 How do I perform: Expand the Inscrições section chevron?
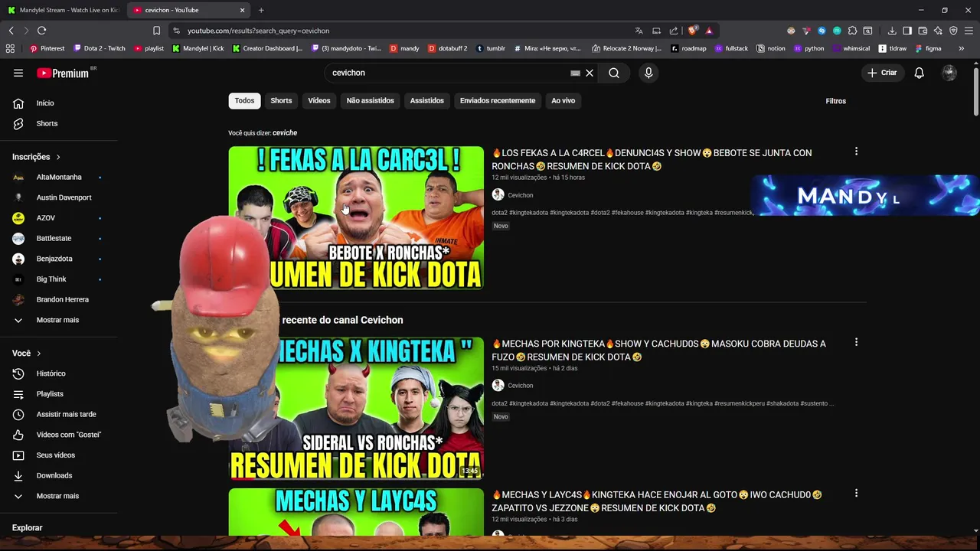click(57, 157)
